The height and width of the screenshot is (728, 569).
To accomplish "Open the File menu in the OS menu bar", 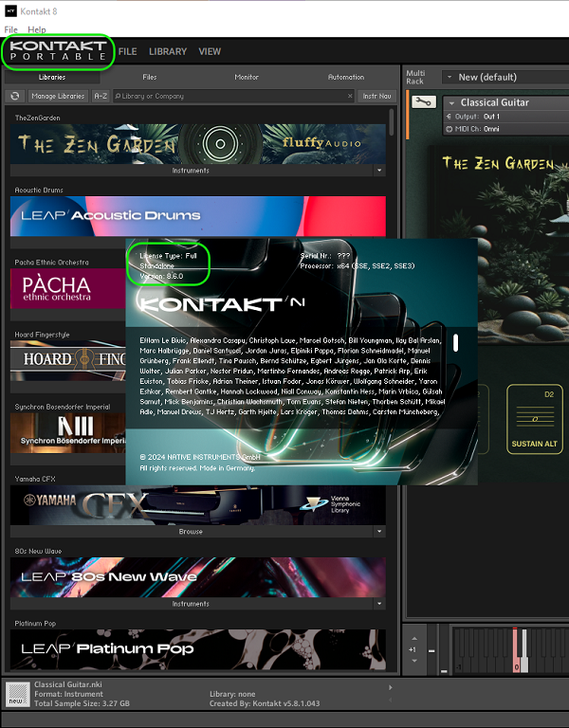I will (x=10, y=29).
